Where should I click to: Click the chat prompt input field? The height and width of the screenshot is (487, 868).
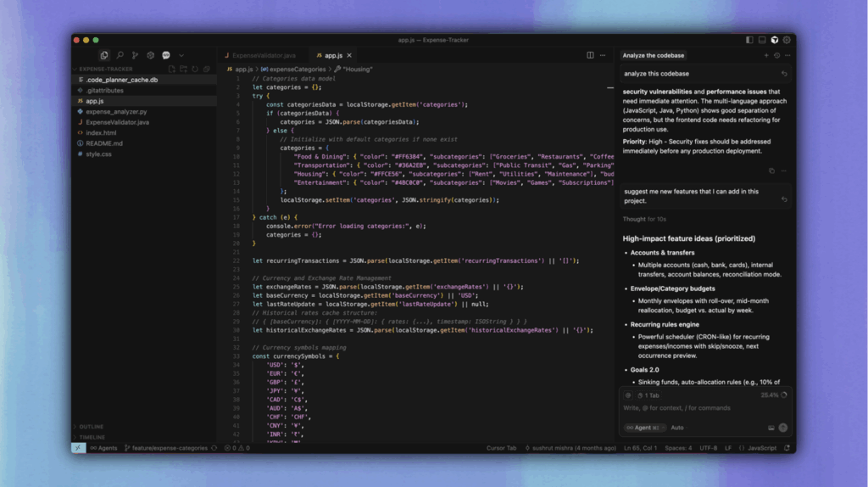706,408
